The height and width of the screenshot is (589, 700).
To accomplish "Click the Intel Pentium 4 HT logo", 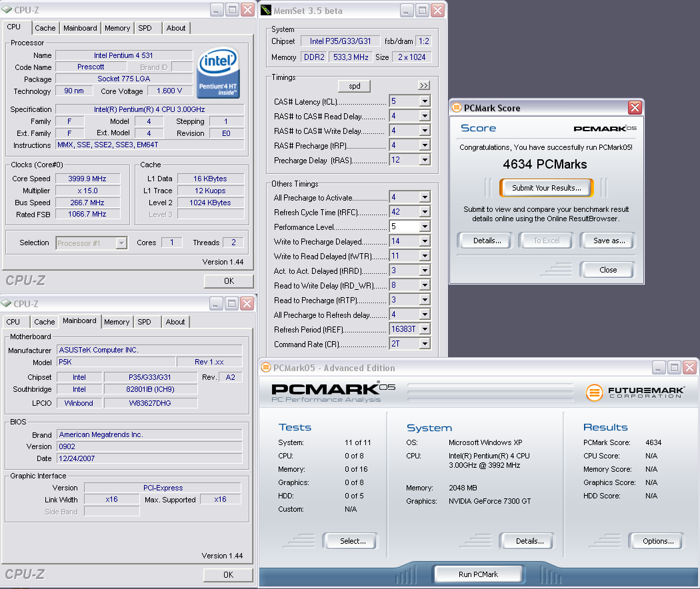I will 218,72.
